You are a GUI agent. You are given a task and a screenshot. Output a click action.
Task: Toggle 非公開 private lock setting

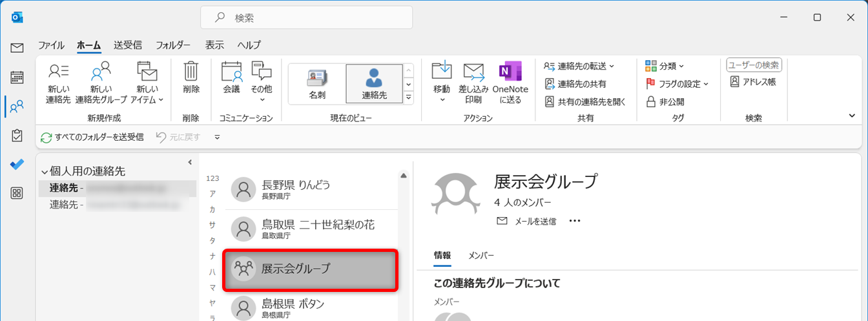665,101
